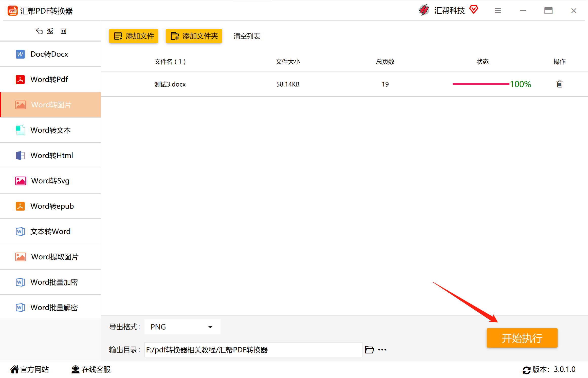Click the 状态 column header
Screen dimensions: 588x378
[x=482, y=62]
